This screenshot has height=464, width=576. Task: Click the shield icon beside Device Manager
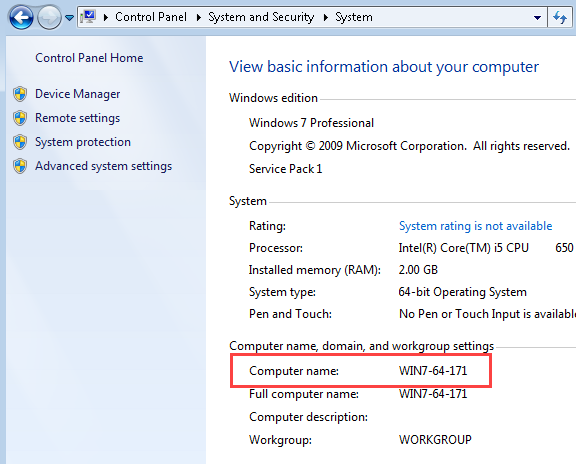(x=20, y=94)
